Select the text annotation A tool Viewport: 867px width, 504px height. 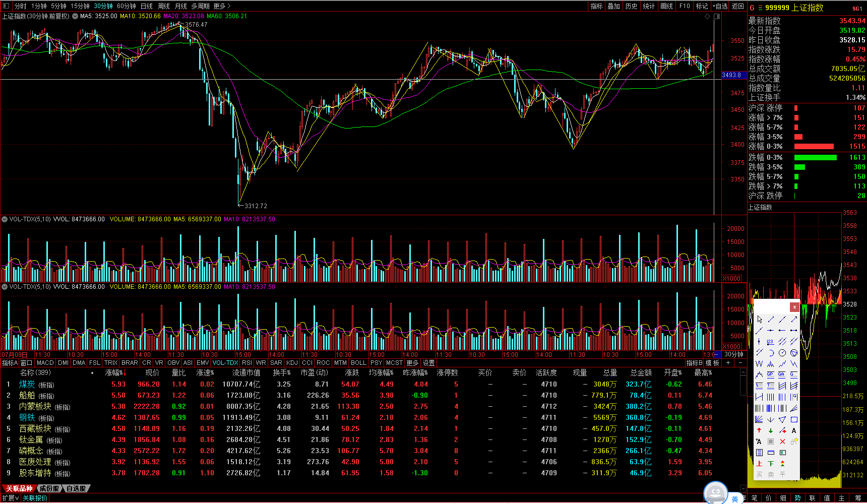[x=794, y=430]
